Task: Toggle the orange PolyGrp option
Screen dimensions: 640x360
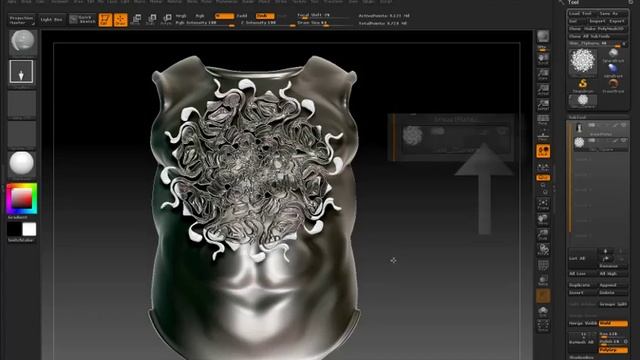Action: (x=613, y=350)
